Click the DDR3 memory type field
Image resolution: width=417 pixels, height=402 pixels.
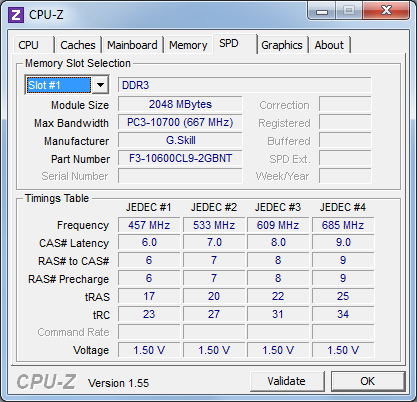click(x=244, y=85)
